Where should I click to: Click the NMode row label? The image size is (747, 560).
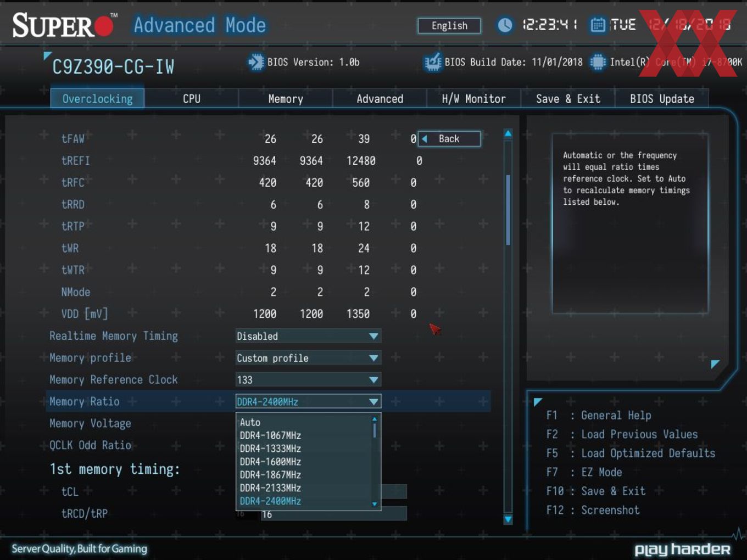76,292
